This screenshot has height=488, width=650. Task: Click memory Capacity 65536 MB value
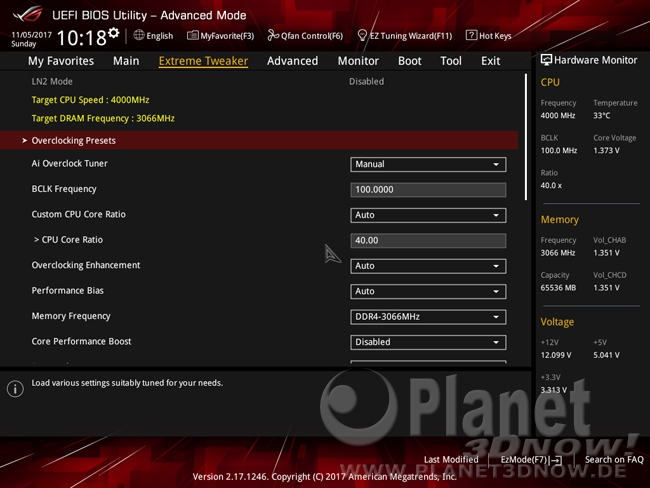click(558, 288)
